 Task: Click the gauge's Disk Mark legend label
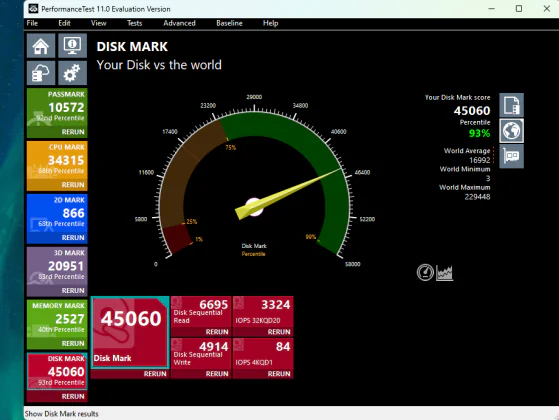coord(254,246)
